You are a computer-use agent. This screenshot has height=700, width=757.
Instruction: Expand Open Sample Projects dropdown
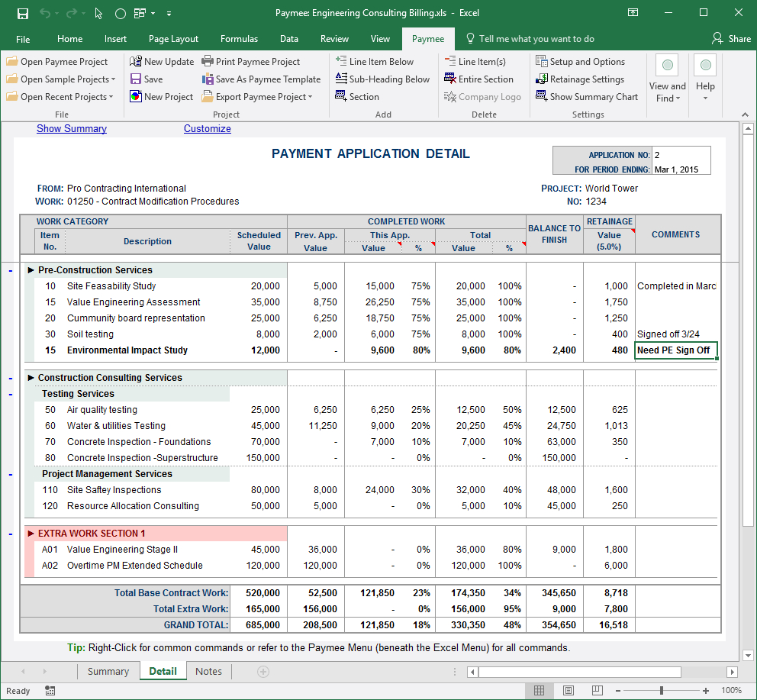(113, 79)
